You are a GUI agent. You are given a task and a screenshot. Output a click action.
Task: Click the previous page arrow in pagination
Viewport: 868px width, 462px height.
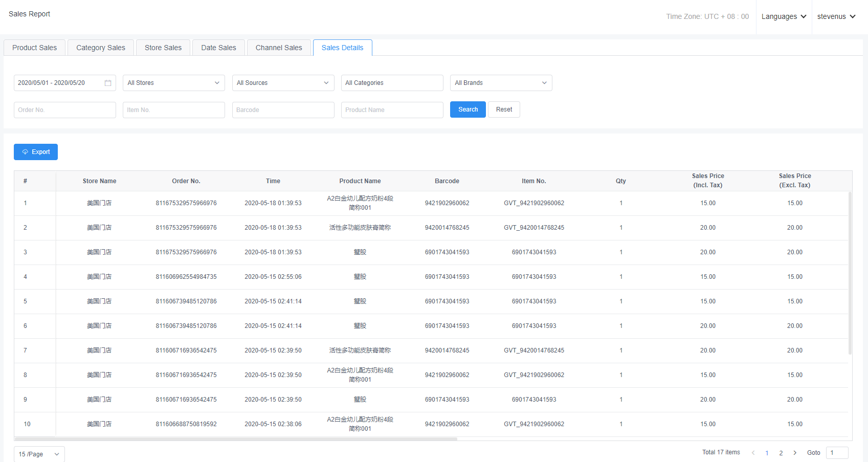pyautogui.click(x=753, y=453)
